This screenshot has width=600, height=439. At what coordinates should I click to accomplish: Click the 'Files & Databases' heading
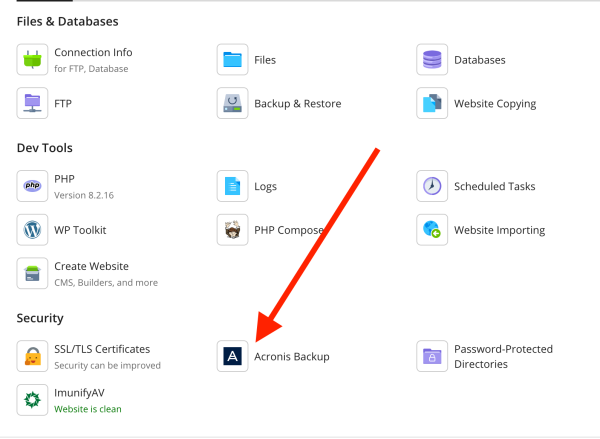[68, 21]
